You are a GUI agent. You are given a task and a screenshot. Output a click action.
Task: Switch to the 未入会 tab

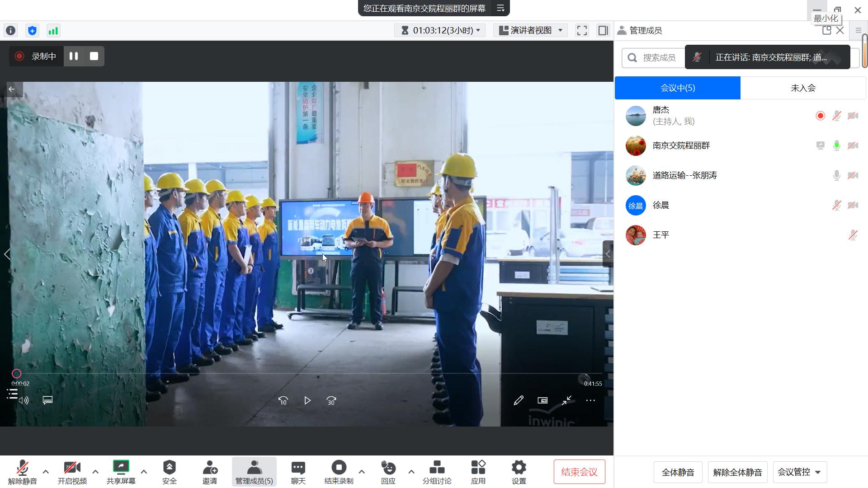803,88
